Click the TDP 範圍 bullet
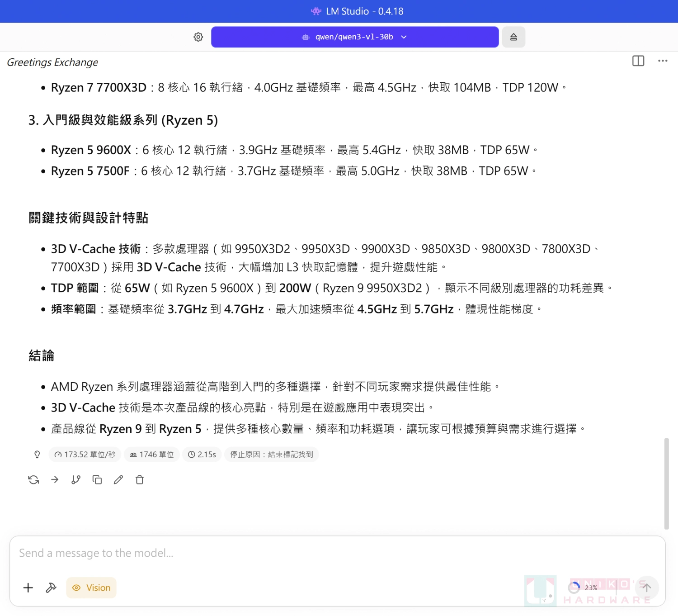The width and height of the screenshot is (678, 616). tap(331, 288)
